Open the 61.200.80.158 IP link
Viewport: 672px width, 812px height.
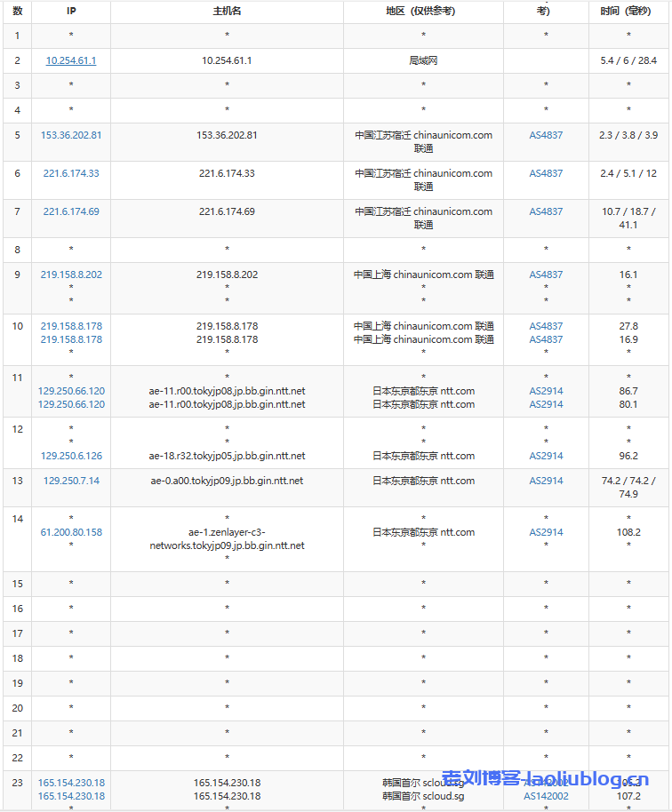click(x=71, y=532)
